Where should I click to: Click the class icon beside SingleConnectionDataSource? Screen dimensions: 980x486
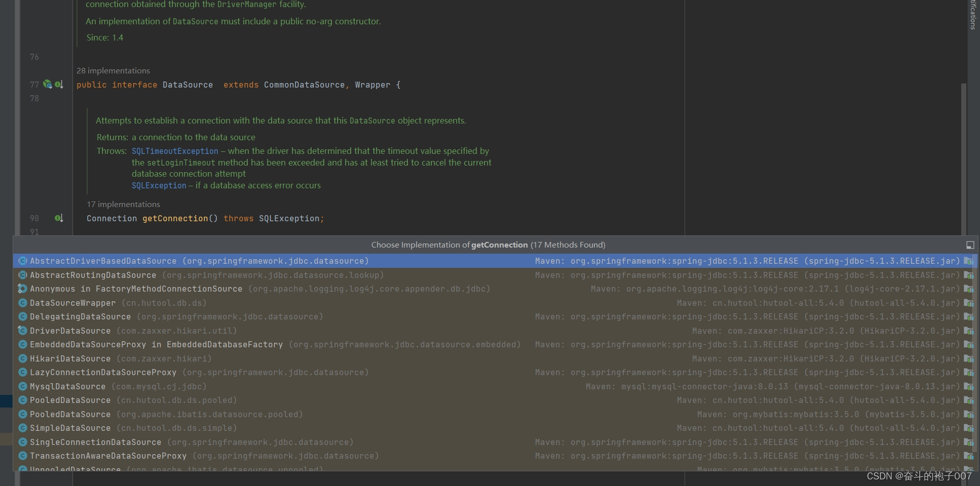pos(23,442)
